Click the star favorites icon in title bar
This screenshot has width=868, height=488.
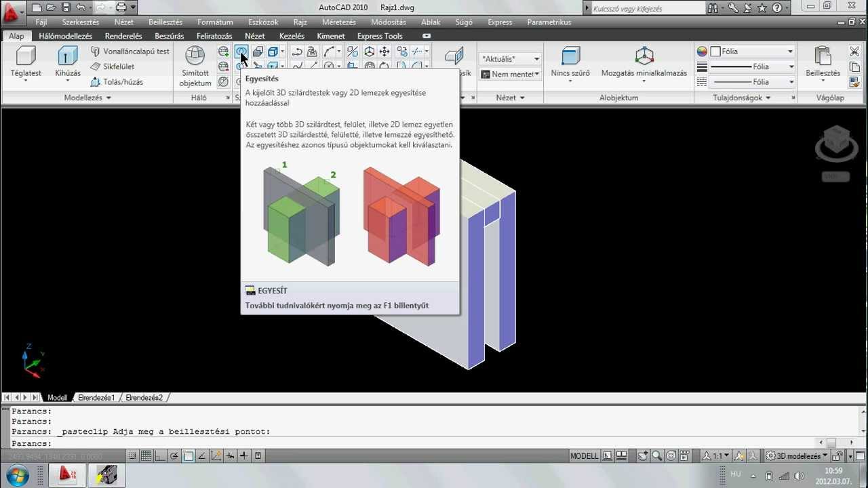[762, 8]
